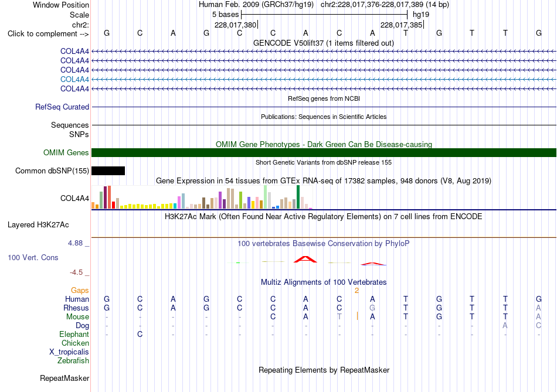Select the Human alignment row label
This screenshot has height=392, width=557.
coord(77,299)
